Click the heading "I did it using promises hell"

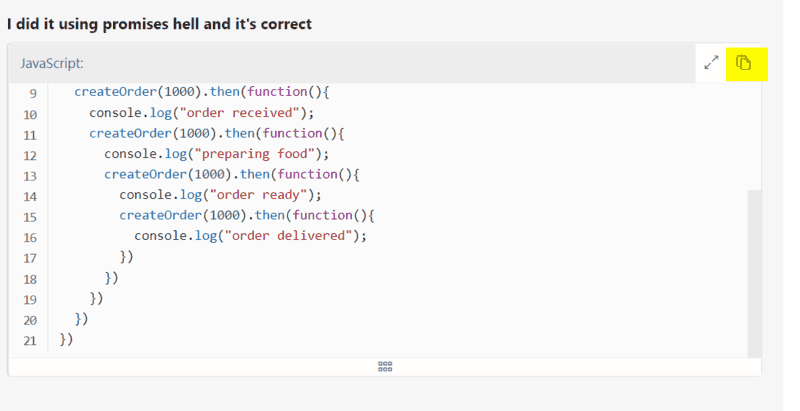pyautogui.click(x=103, y=24)
